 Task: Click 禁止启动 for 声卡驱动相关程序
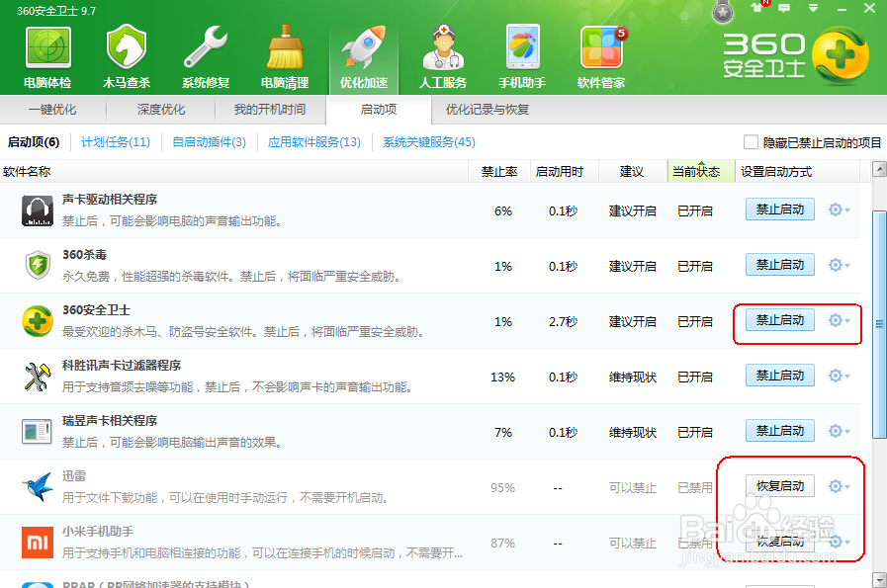[780, 210]
